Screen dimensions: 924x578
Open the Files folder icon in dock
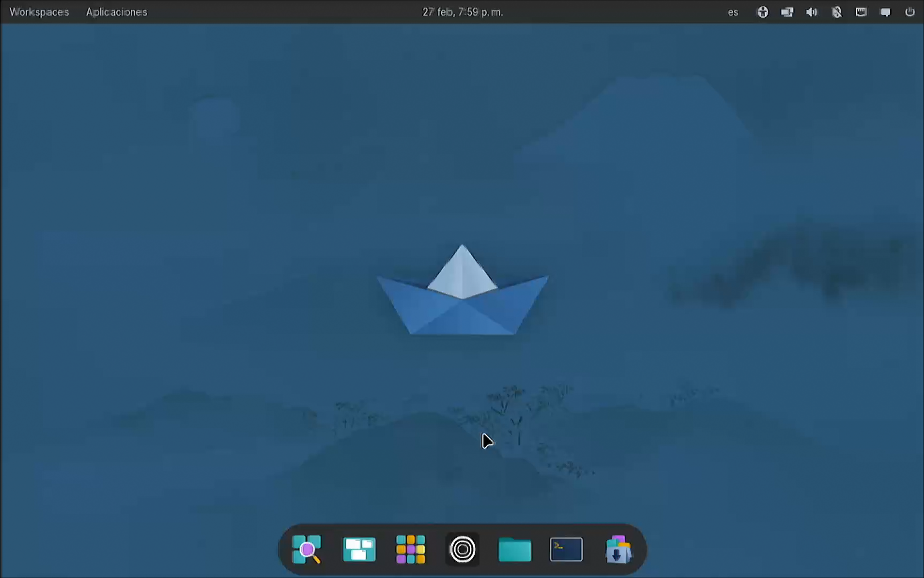514,550
